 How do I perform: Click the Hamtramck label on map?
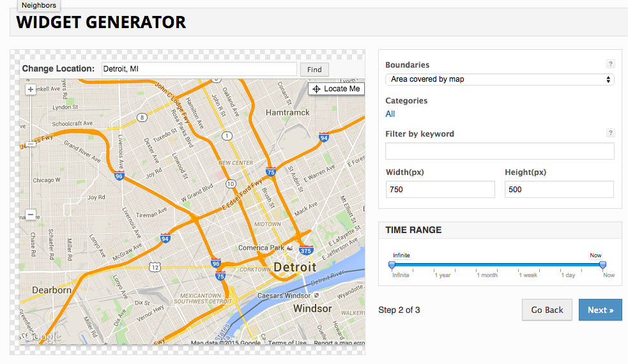(287, 112)
